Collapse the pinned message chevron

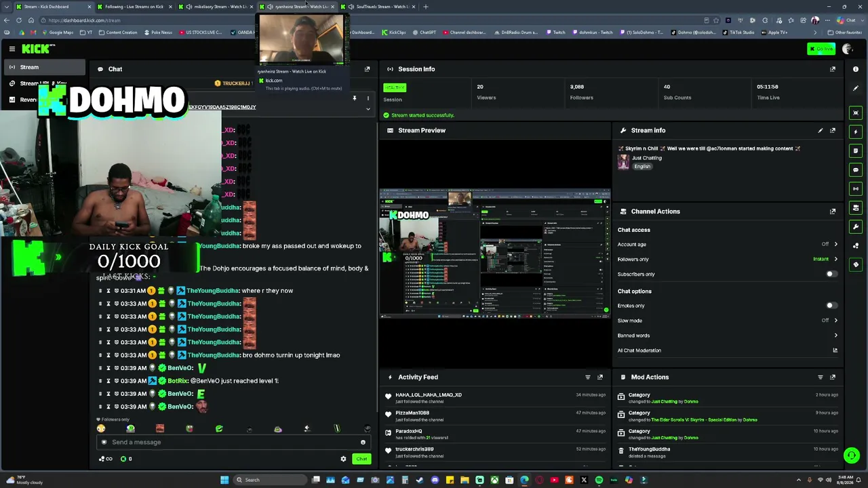pos(368,108)
